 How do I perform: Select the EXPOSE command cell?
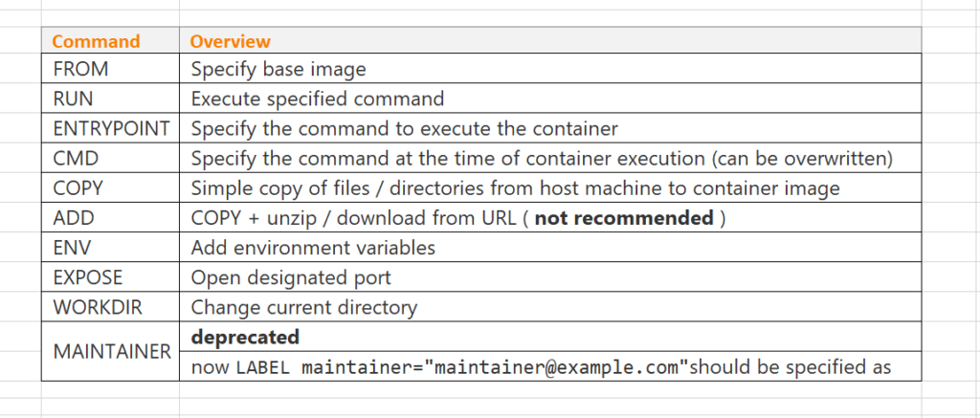(111, 276)
